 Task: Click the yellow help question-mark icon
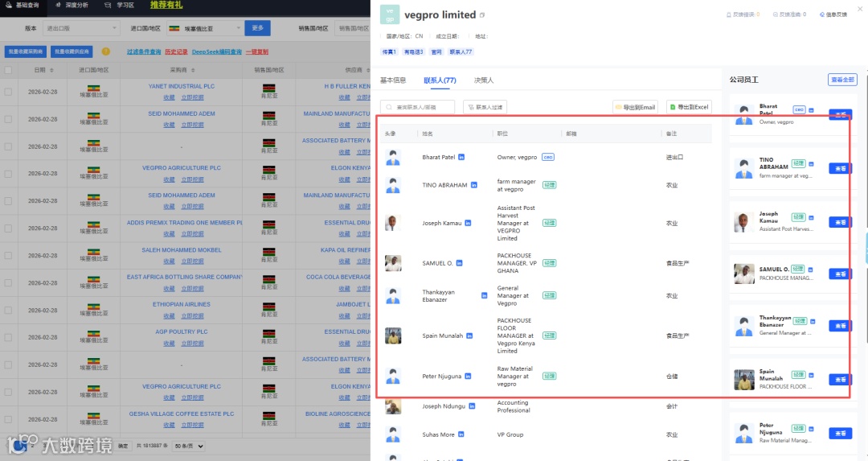[106, 51]
